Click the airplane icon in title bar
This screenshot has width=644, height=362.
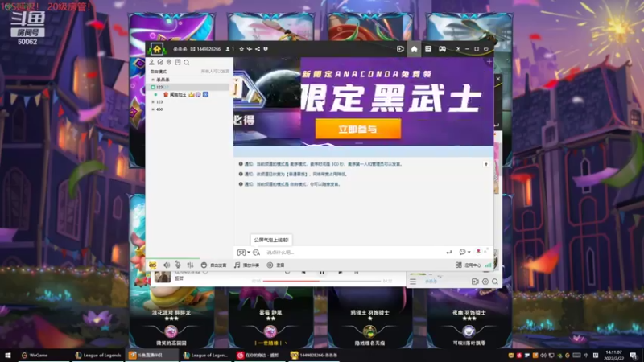pos(250,49)
